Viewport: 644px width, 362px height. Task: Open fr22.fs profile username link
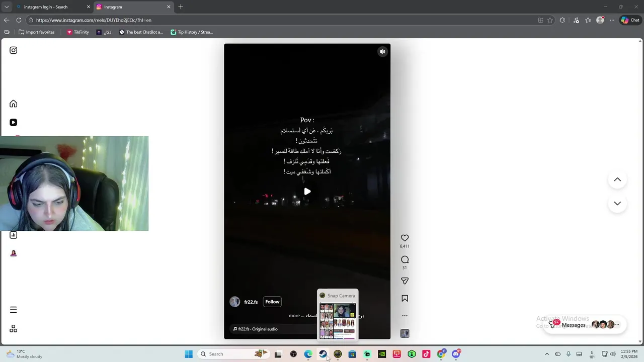pyautogui.click(x=251, y=302)
